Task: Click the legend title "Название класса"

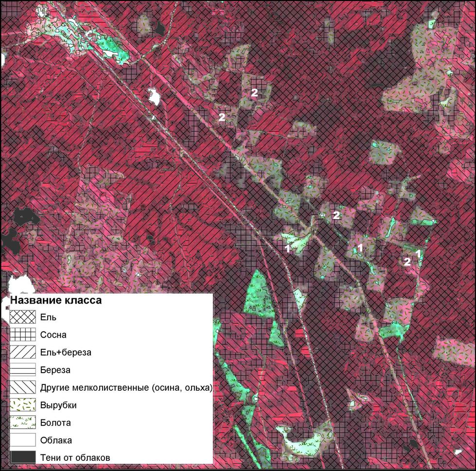Action: click(x=56, y=300)
